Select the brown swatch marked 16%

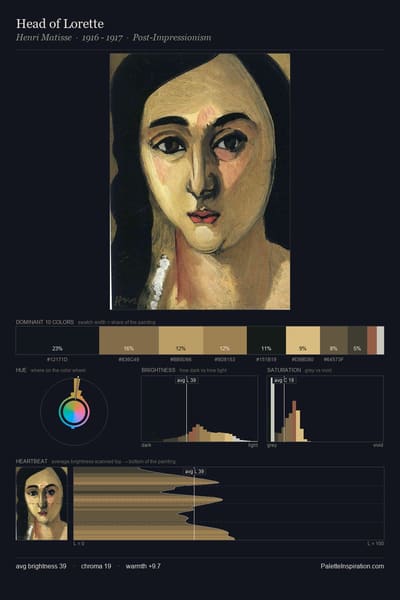click(x=129, y=340)
